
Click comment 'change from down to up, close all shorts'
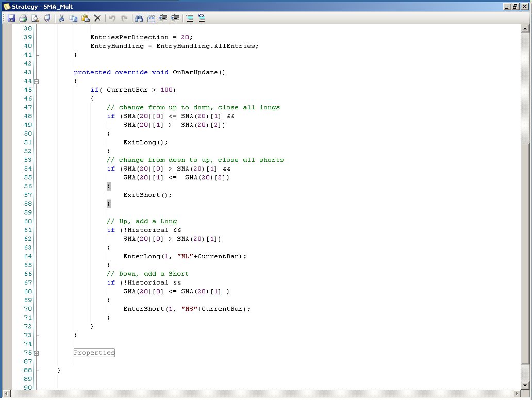pos(195,160)
